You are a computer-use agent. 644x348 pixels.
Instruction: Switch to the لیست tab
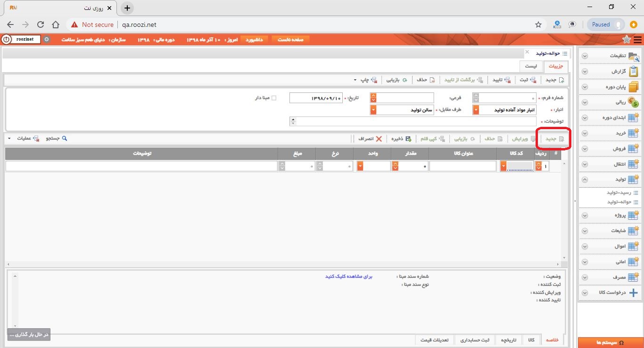coord(531,66)
